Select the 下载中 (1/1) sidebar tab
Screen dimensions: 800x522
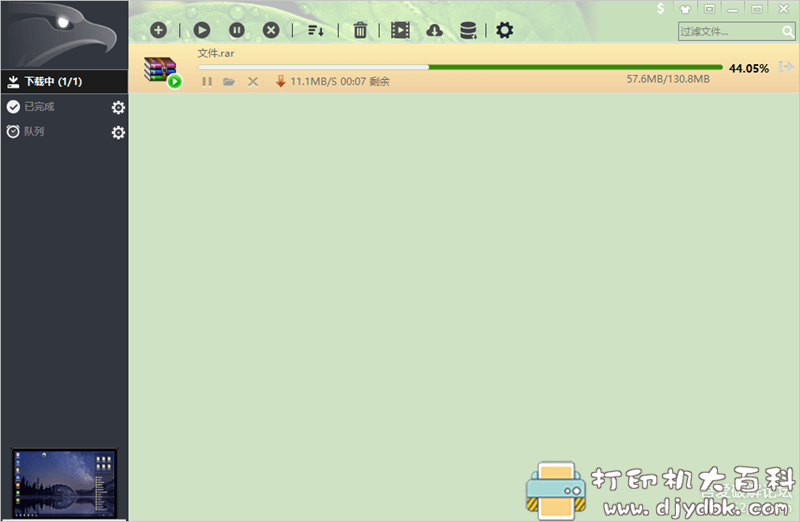[64, 82]
